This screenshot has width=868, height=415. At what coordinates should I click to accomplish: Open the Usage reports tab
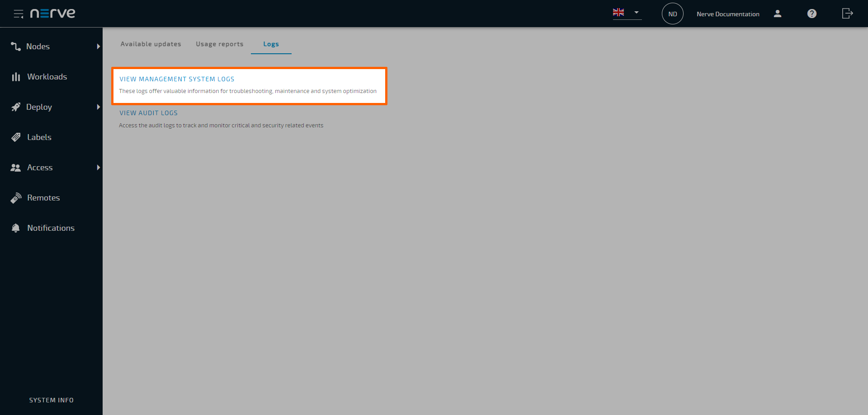click(219, 44)
